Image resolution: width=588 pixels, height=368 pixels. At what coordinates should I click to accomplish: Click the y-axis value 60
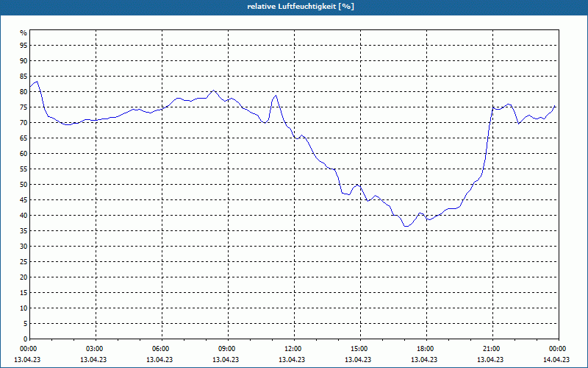click(x=24, y=154)
